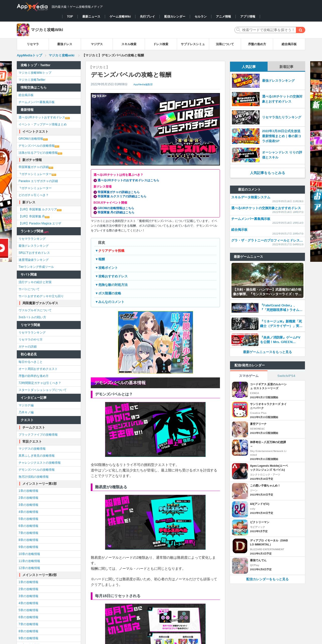
Task: Open Diablo Immortal app icon
Action: click(240, 546)
